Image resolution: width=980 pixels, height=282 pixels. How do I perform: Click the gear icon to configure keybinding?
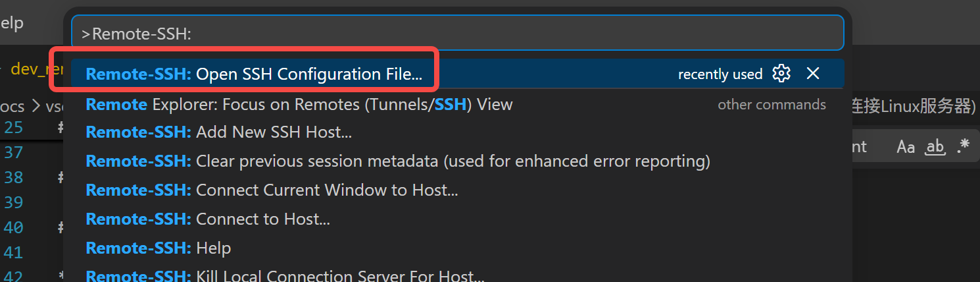(781, 74)
